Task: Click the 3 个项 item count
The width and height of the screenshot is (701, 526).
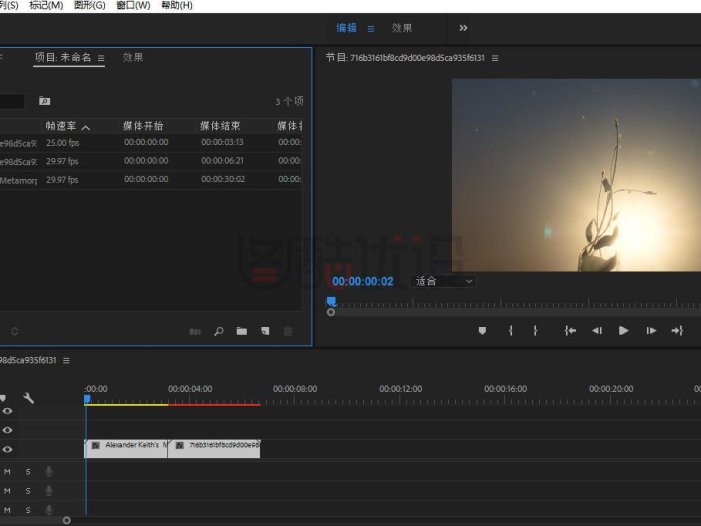Action: coord(289,101)
